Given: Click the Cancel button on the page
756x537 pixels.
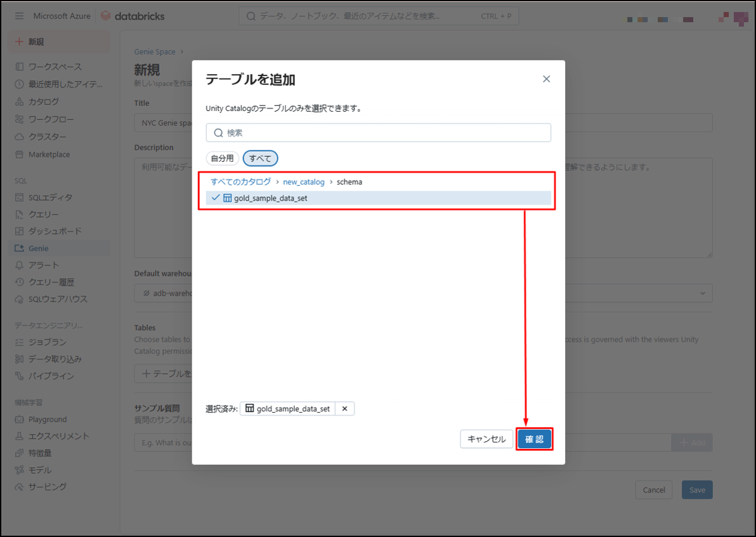Looking at the screenshot, I should click(x=654, y=490).
